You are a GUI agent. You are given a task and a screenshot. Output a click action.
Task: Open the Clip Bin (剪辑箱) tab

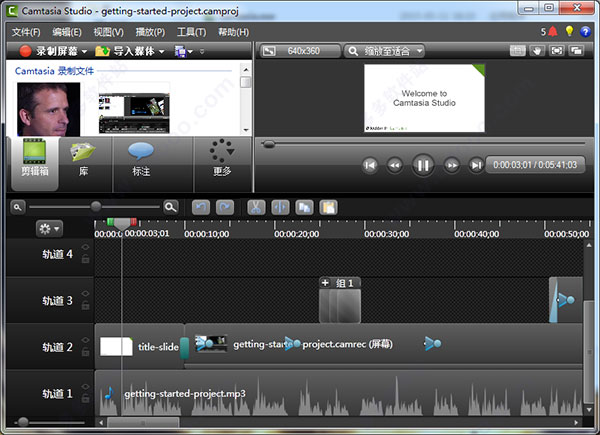click(x=35, y=164)
